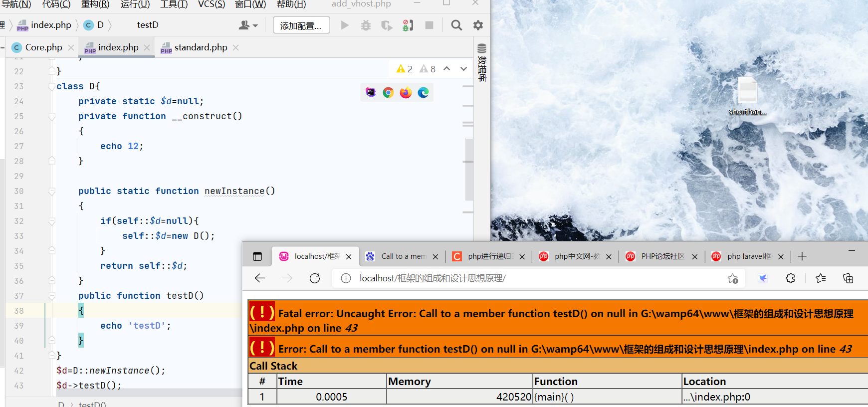This screenshot has height=407, width=868.
Task: Open the 导航(N) menu
Action: coord(16,4)
